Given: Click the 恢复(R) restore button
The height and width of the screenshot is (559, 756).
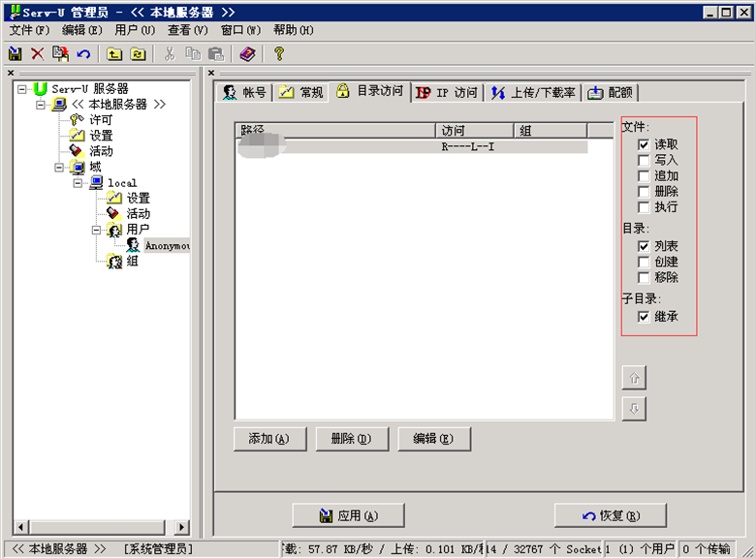Looking at the screenshot, I should pos(611,515).
